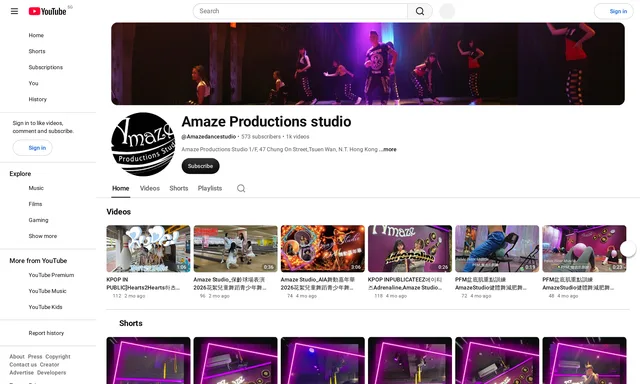
Task: Click Creator footer link
Action: [49, 364]
